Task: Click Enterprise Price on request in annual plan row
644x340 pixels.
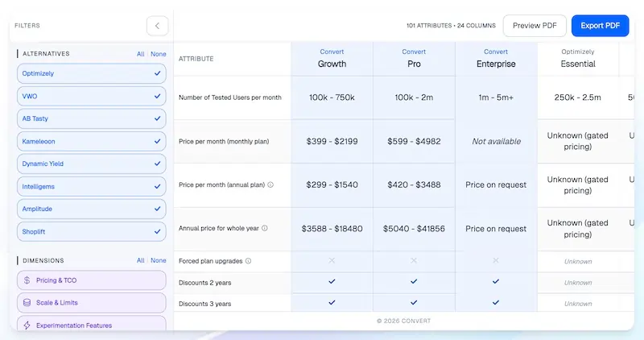Action: pos(496,185)
